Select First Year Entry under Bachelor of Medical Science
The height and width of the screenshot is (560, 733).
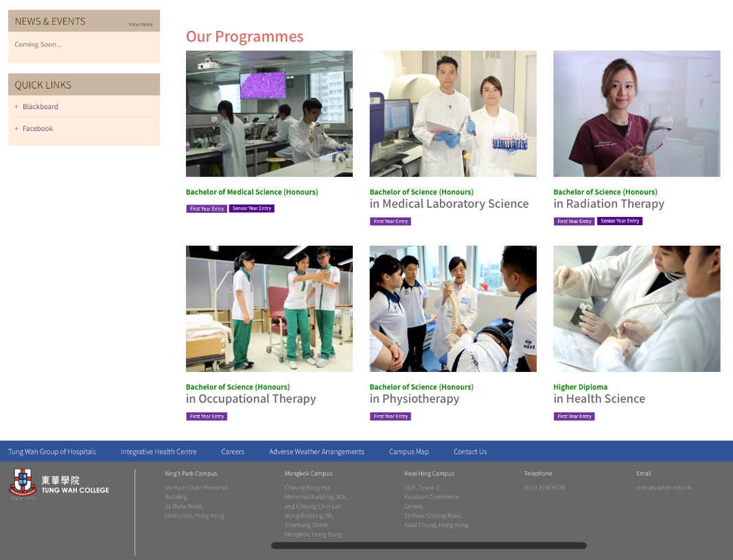point(207,209)
